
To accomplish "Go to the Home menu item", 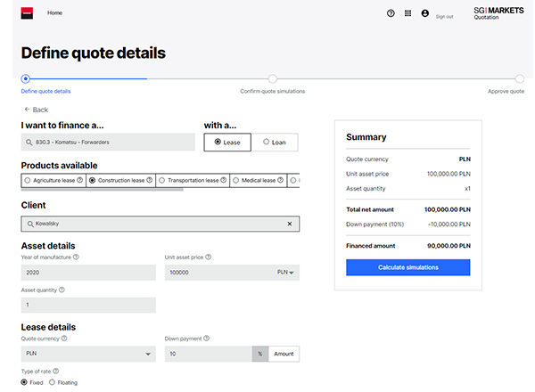I will (55, 13).
